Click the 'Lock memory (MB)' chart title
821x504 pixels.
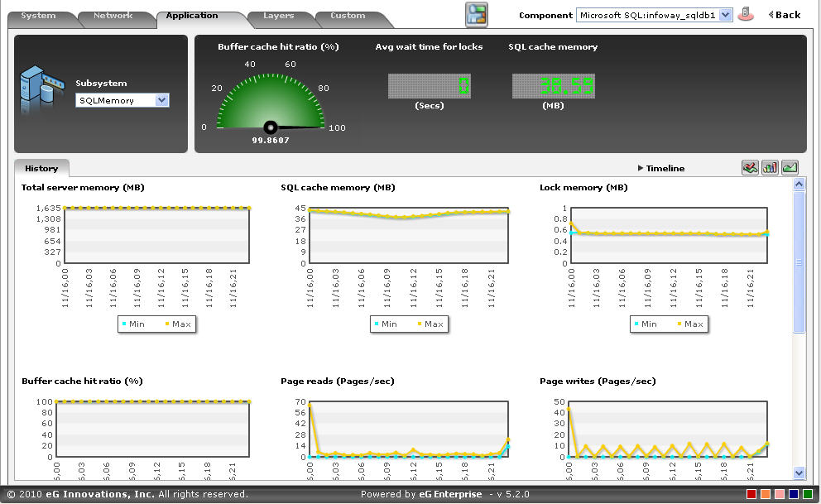click(583, 187)
